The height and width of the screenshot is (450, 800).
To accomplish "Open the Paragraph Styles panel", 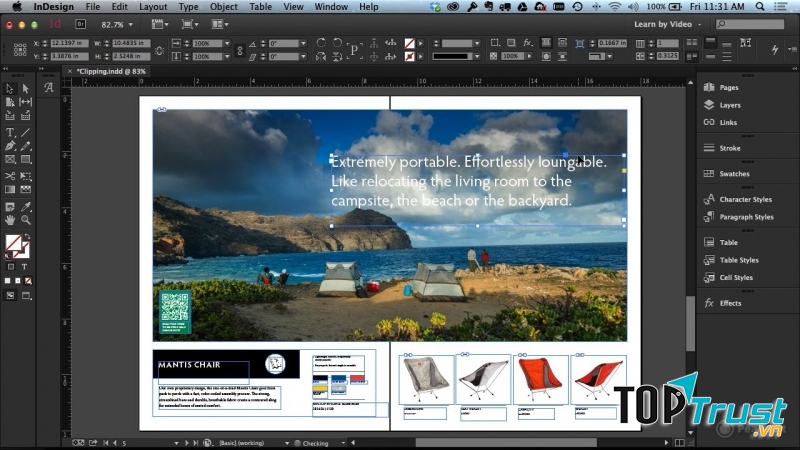I will [746, 217].
